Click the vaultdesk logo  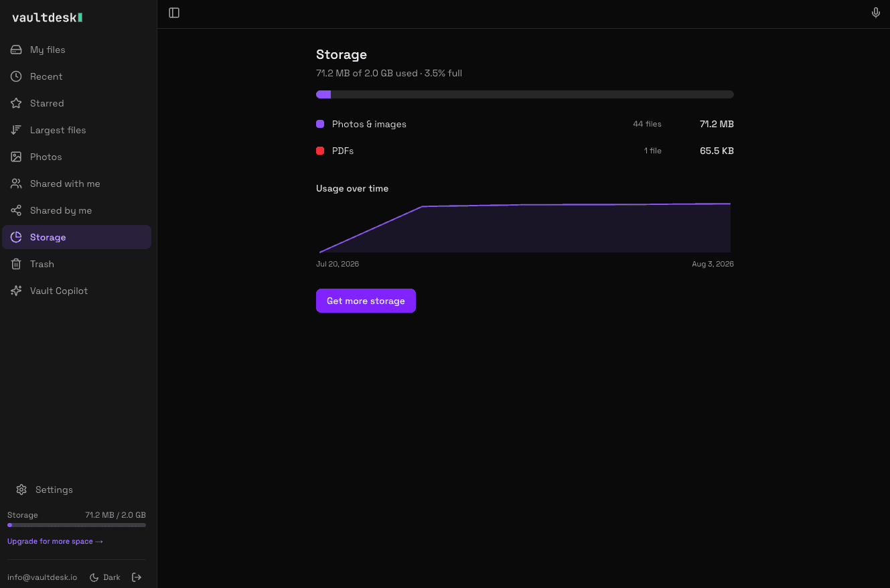pyautogui.click(x=48, y=17)
